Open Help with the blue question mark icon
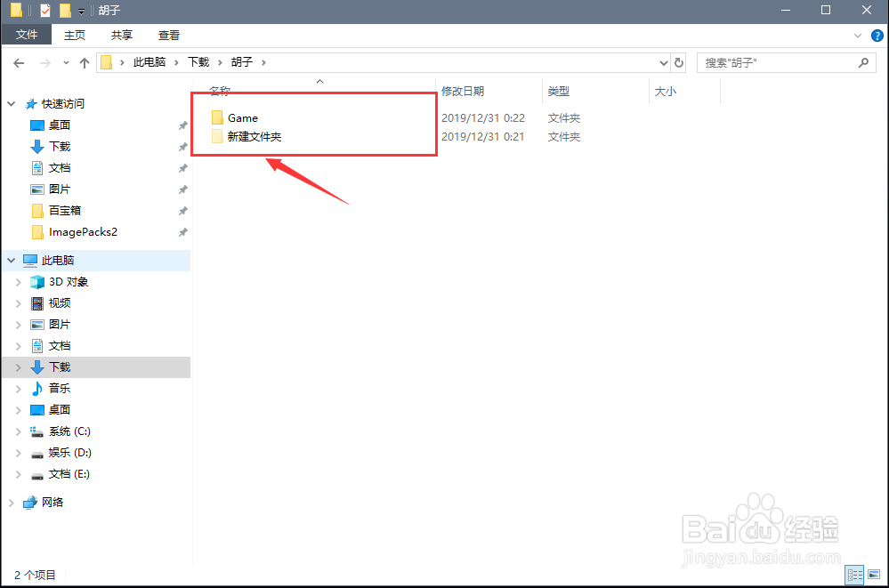The height and width of the screenshot is (588, 889). click(x=877, y=35)
